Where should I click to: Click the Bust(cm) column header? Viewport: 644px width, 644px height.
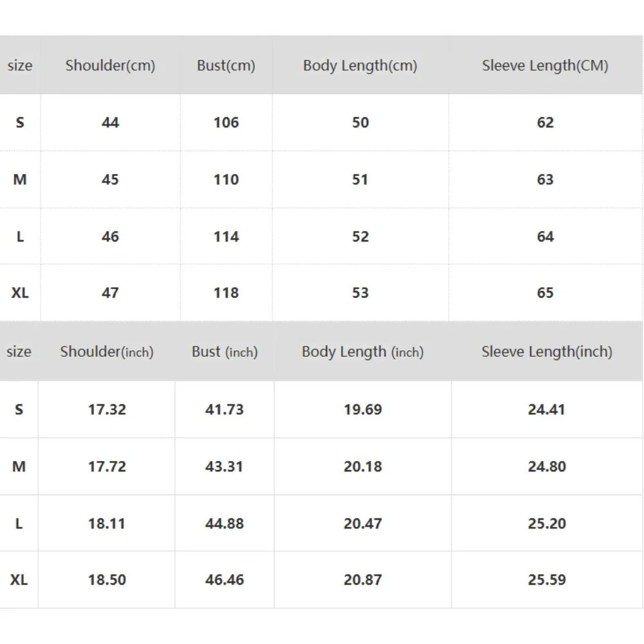click(226, 66)
